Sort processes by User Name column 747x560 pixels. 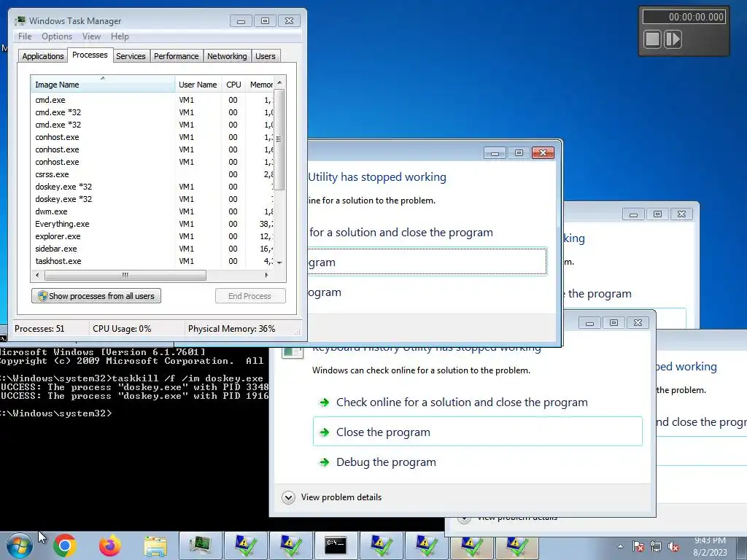(x=198, y=85)
